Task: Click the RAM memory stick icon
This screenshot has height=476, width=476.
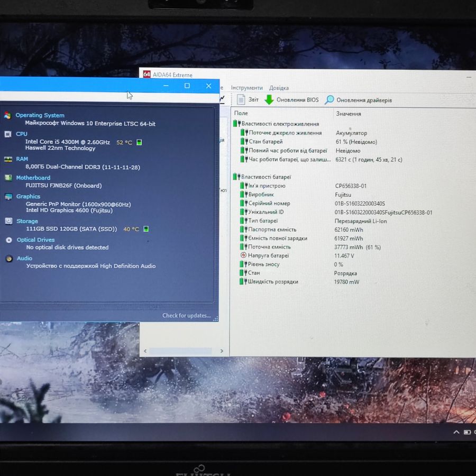Action: [8, 159]
